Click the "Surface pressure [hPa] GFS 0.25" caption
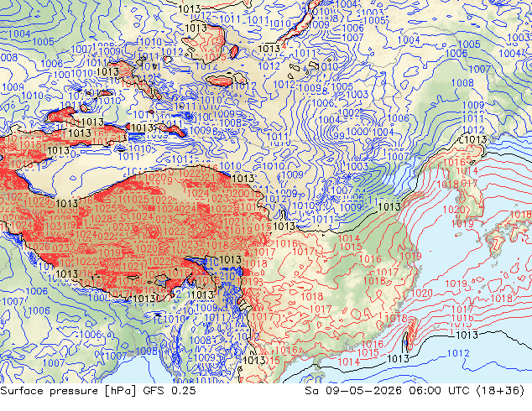This screenshot has width=532, height=411. tap(98, 391)
